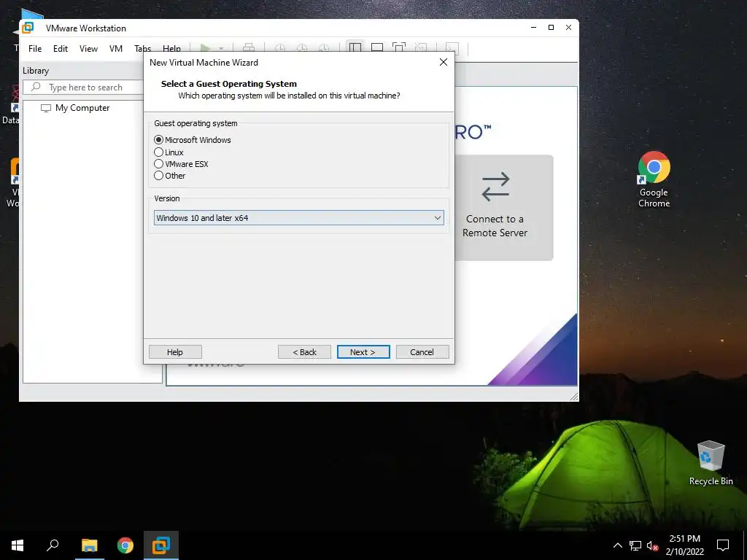Open the VM menu
The height and width of the screenshot is (560, 747).
click(x=116, y=49)
